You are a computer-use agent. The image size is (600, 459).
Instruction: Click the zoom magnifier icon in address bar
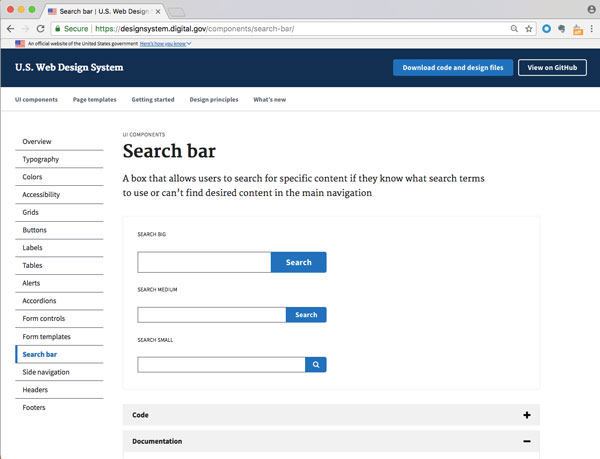click(514, 29)
